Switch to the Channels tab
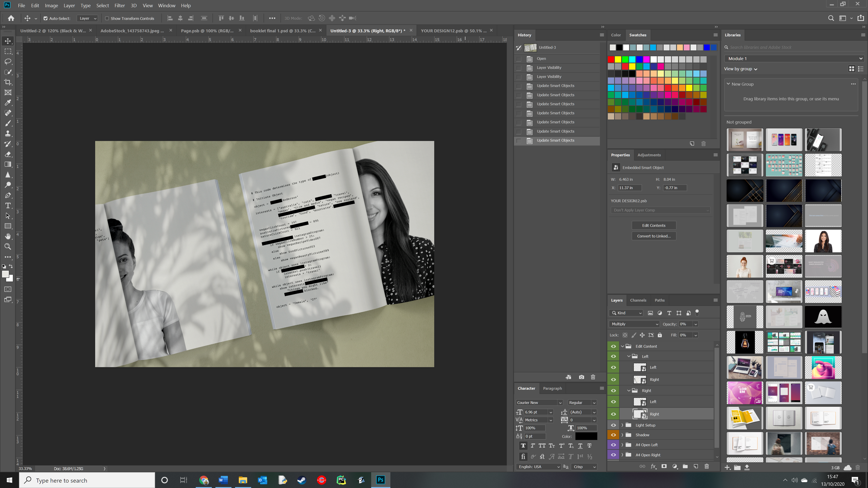868x488 pixels. coord(638,300)
